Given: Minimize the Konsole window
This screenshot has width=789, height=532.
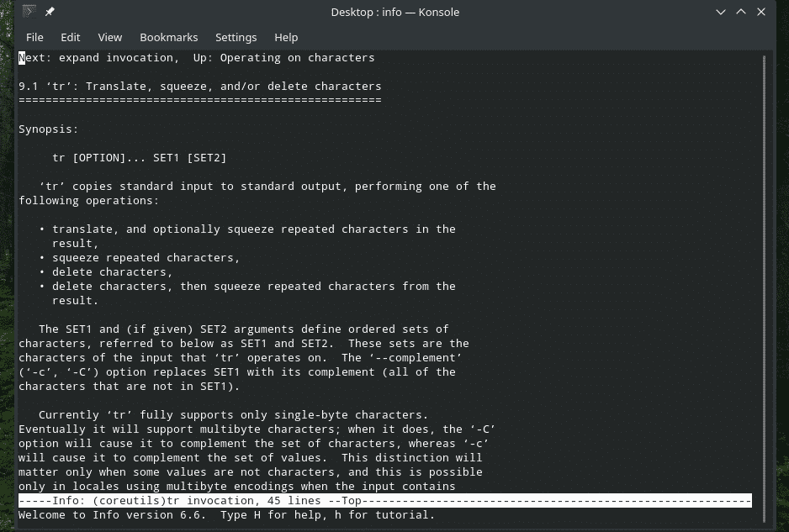Looking at the screenshot, I should coord(721,12).
